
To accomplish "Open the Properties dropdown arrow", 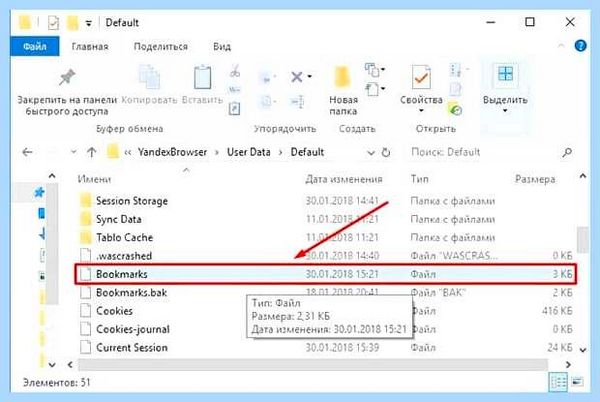I will [x=421, y=111].
